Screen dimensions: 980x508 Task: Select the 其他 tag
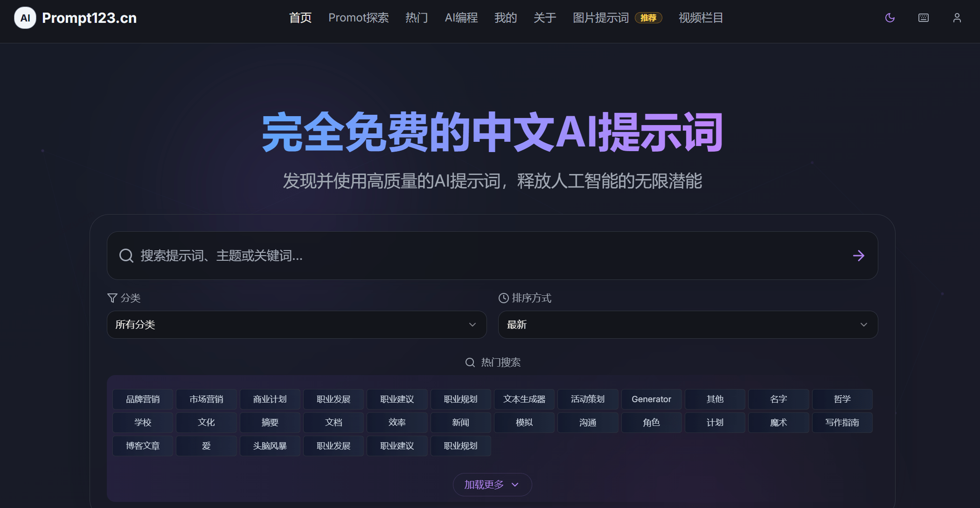[715, 399]
